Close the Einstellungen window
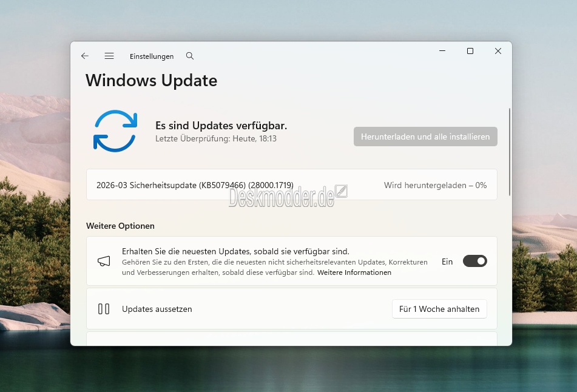 point(498,52)
